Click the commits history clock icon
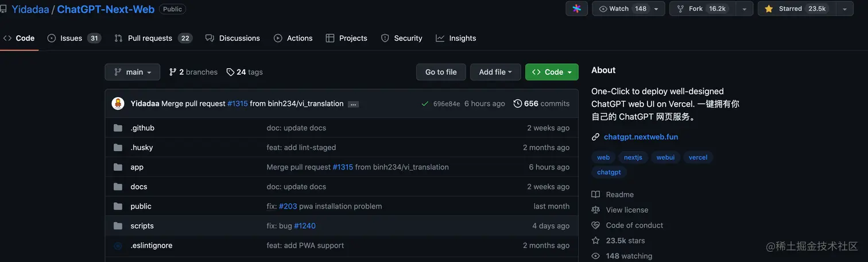868x262 pixels. [x=518, y=103]
